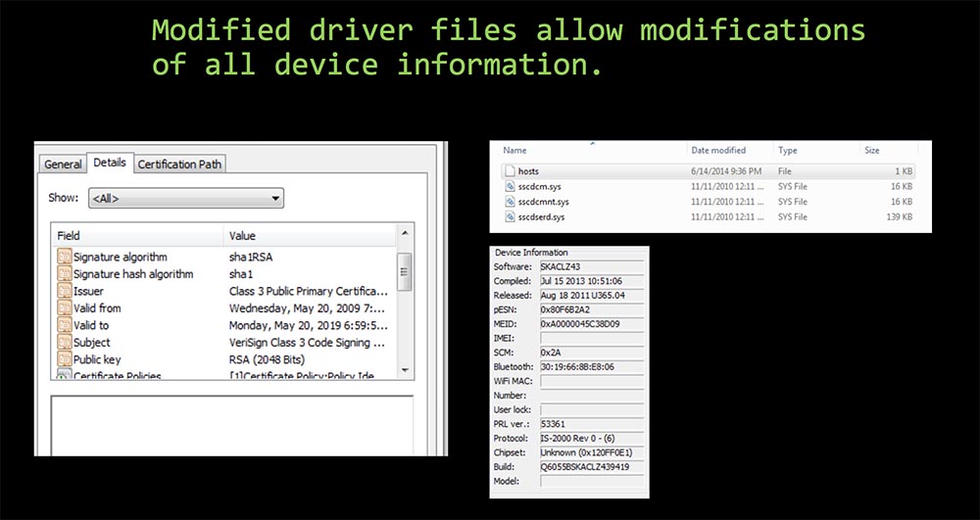Screen dimensions: 980x520
Task: Click the SCM field 0x2A
Action: [591, 353]
